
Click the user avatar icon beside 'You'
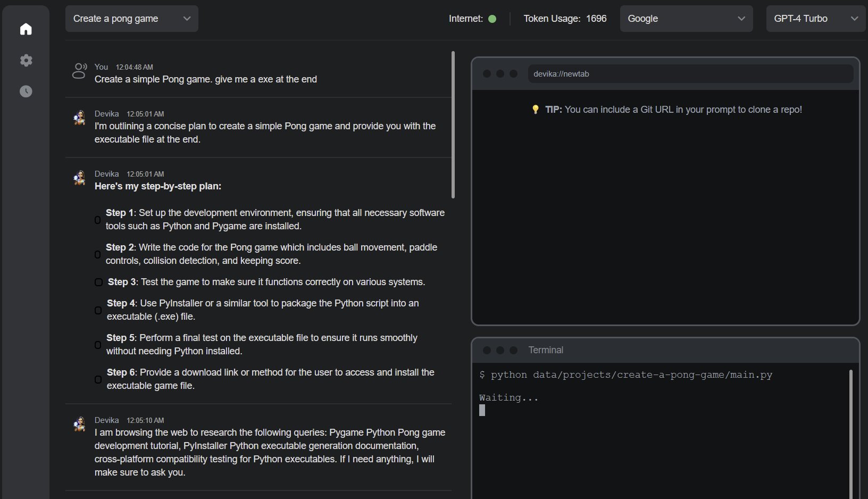(x=80, y=71)
